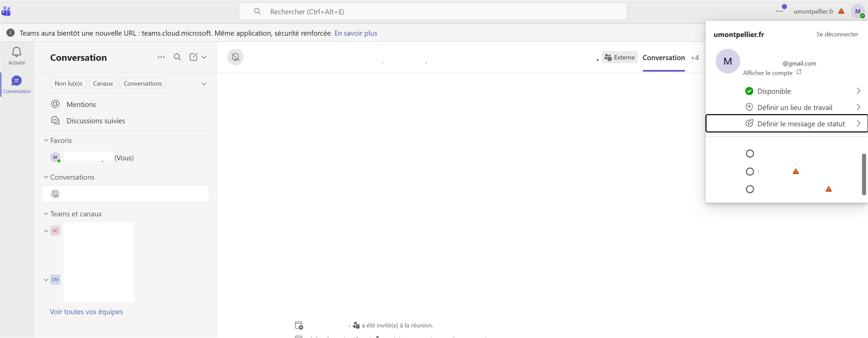Collapse the CM team chevron
This screenshot has width=868, height=338.
46,280
